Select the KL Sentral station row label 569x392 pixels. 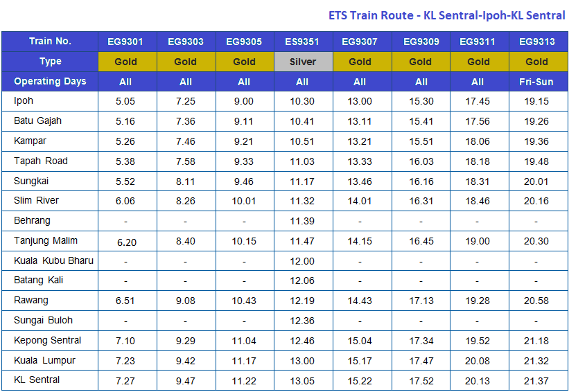pyautogui.click(x=37, y=380)
